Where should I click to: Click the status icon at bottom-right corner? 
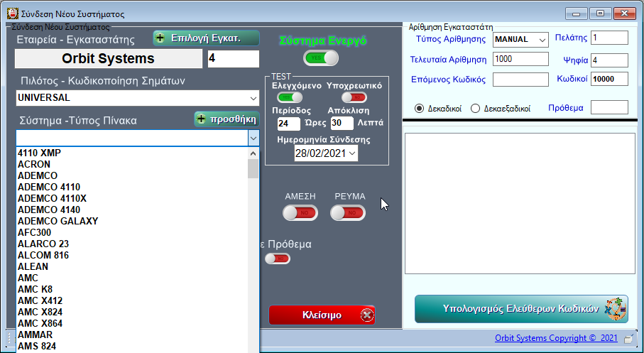point(628,339)
